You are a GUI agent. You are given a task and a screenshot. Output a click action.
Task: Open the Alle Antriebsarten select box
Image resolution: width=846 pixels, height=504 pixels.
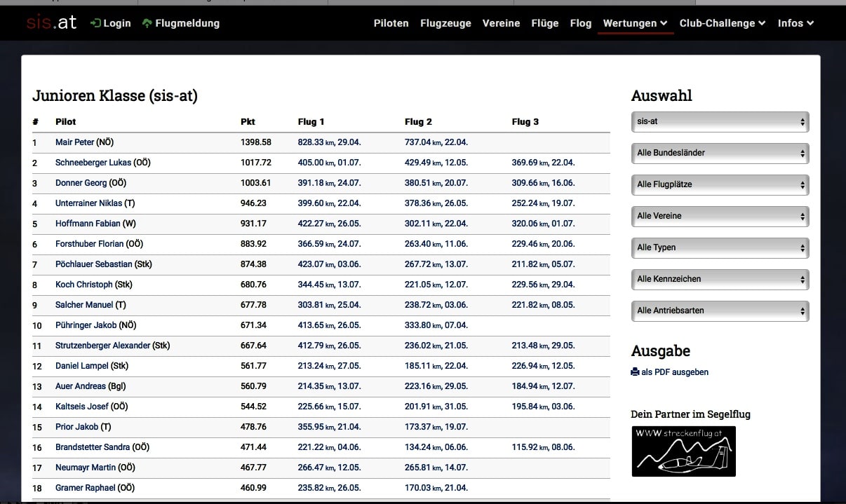coord(720,311)
